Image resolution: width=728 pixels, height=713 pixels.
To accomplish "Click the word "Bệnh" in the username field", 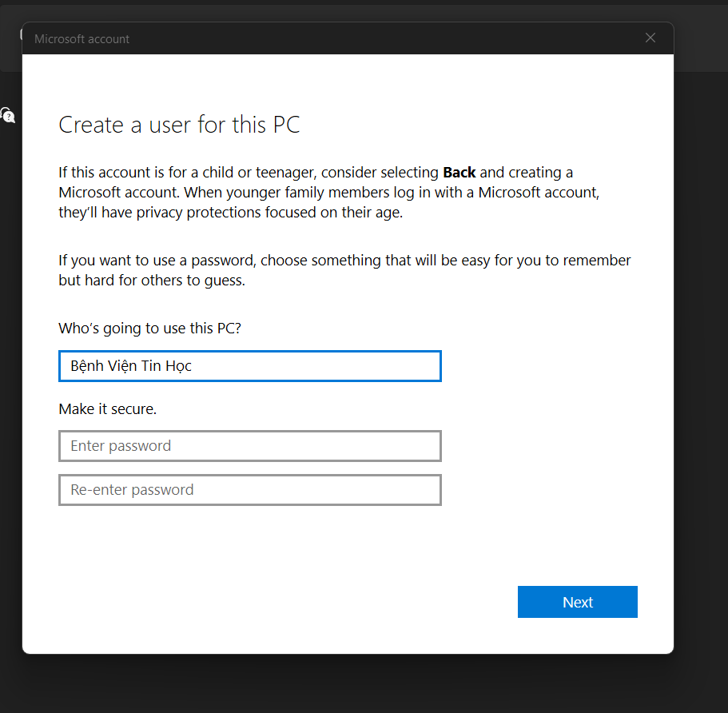I will (87, 366).
